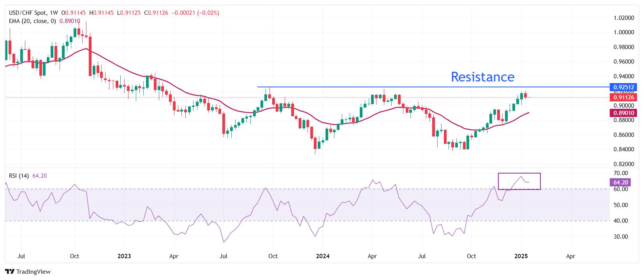
Task: Click the 0.84000 price axis level
Action: (x=624, y=149)
